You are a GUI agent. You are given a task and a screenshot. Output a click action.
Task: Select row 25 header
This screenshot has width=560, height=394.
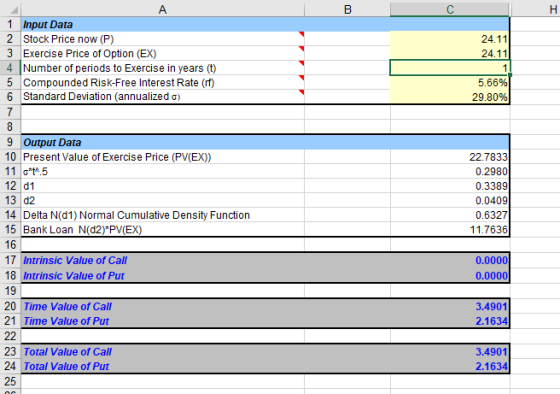pyautogui.click(x=10, y=381)
